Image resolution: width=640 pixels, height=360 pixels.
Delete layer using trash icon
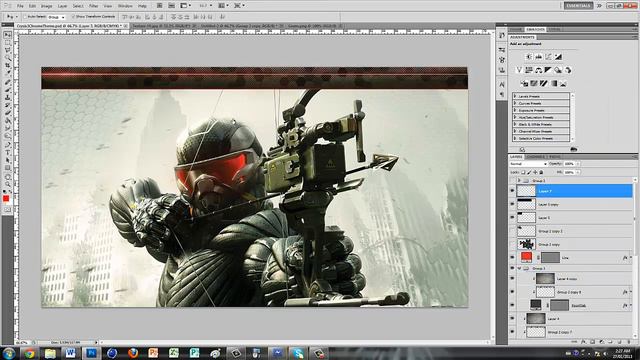(629, 342)
